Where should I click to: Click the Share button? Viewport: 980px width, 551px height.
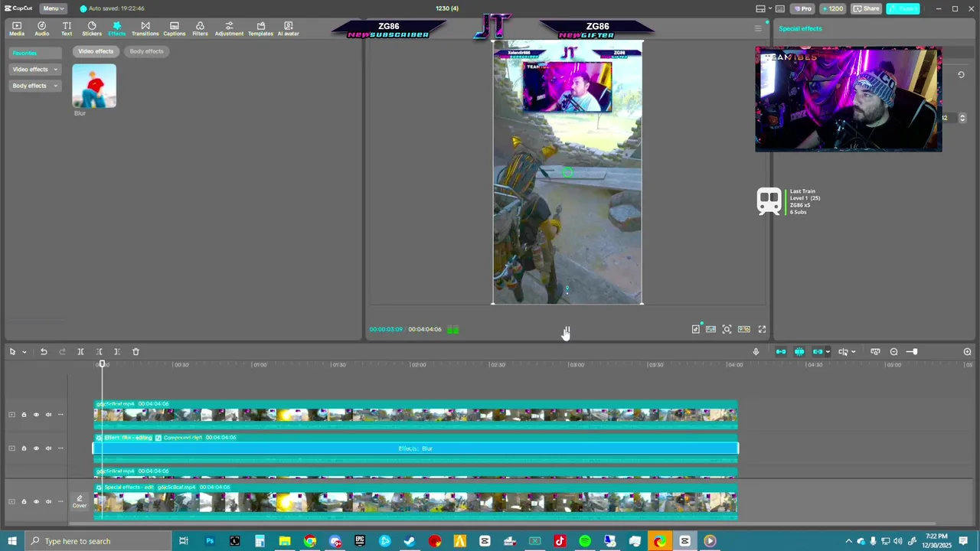pyautogui.click(x=867, y=8)
